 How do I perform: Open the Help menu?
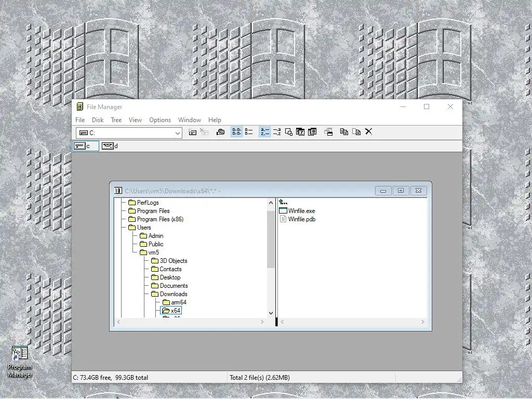coord(215,120)
